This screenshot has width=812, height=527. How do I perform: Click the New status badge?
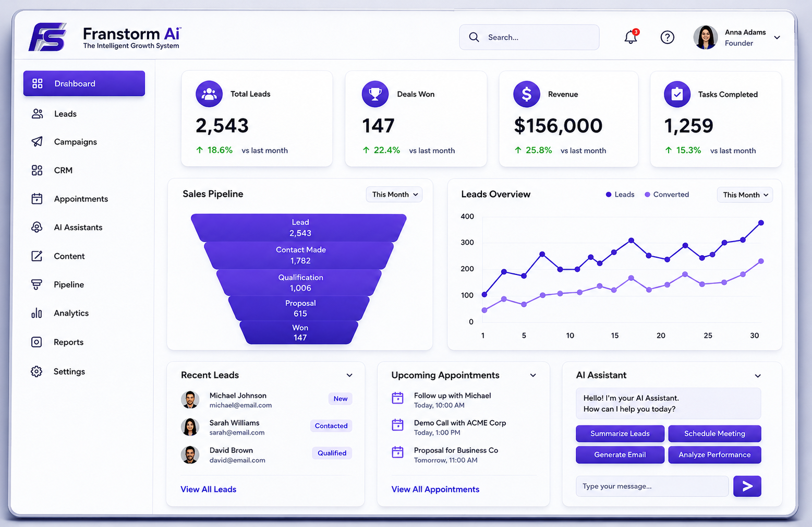pos(341,399)
